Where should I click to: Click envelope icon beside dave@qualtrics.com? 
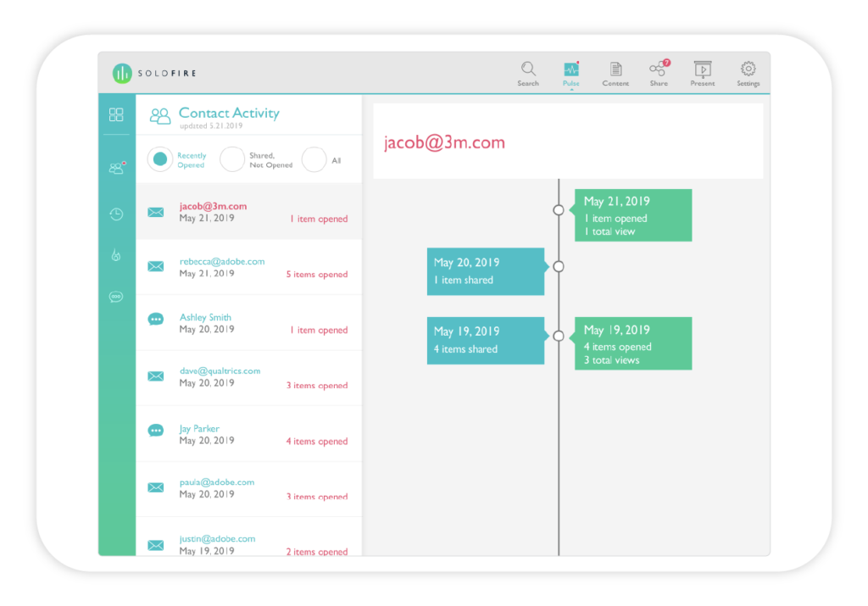click(x=156, y=376)
